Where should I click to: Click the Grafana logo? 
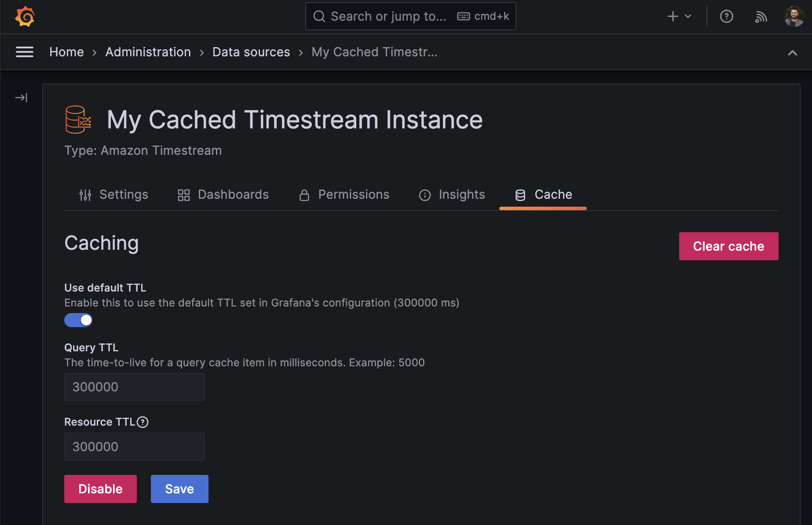(x=25, y=17)
